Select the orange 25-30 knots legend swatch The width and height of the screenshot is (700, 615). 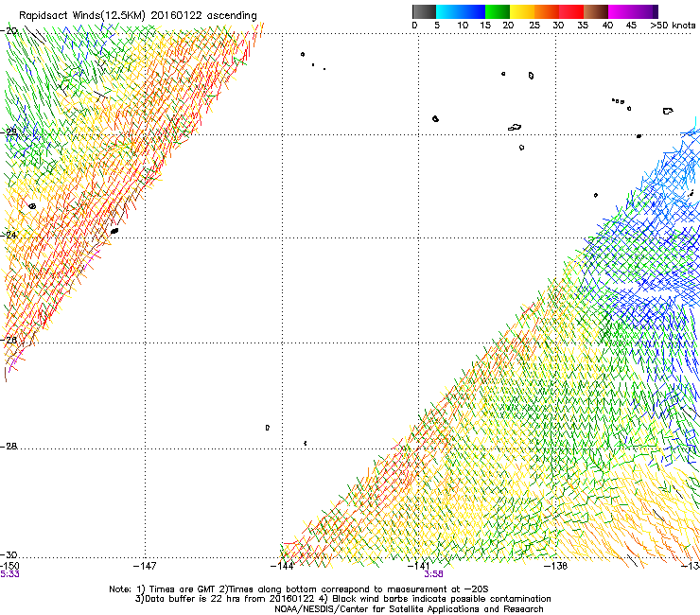point(547,11)
